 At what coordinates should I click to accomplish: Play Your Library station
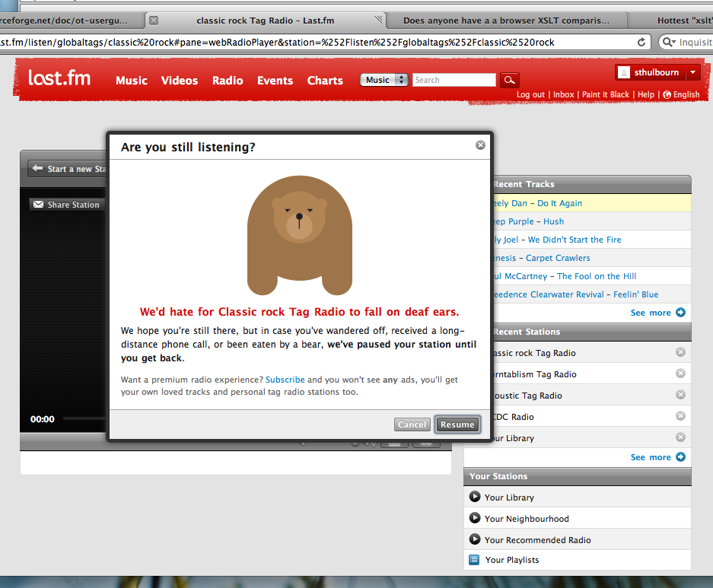pyautogui.click(x=474, y=497)
